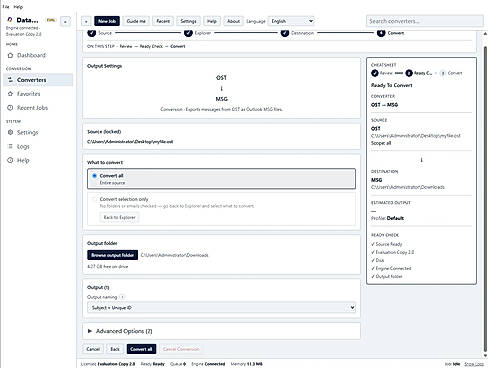Image resolution: width=488 pixels, height=368 pixels.
Task: Click the Explorer step checkmark circle
Action: (x=188, y=33)
